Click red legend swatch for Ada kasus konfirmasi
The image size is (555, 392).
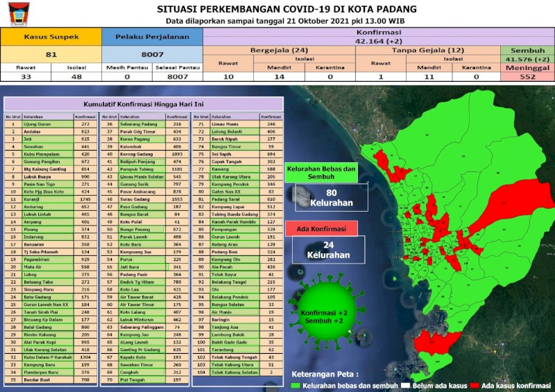pos(475,386)
